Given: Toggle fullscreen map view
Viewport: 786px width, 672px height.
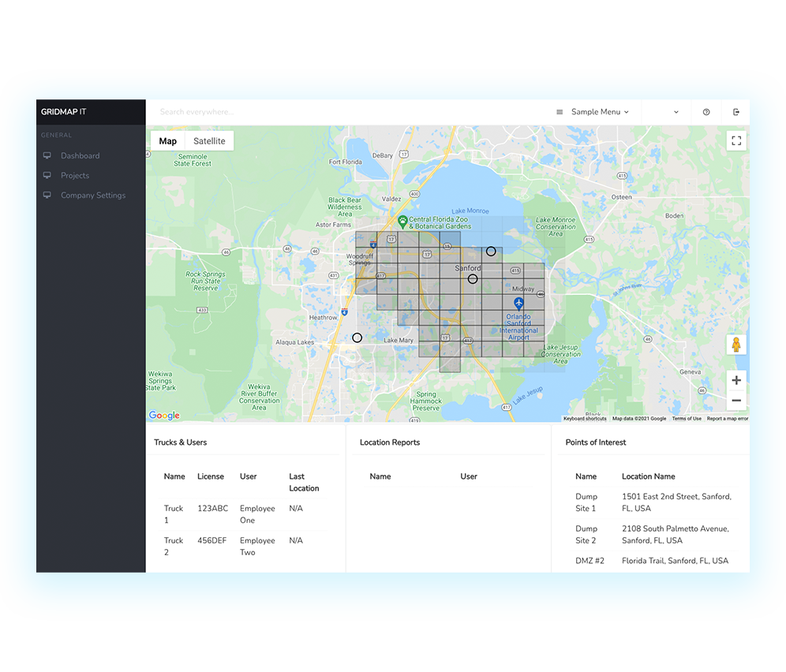Looking at the screenshot, I should point(736,141).
